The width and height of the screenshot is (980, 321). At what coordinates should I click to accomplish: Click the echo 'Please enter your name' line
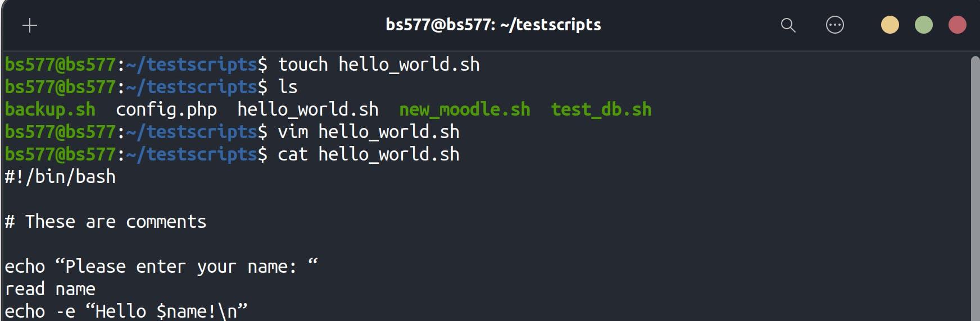coord(161,266)
